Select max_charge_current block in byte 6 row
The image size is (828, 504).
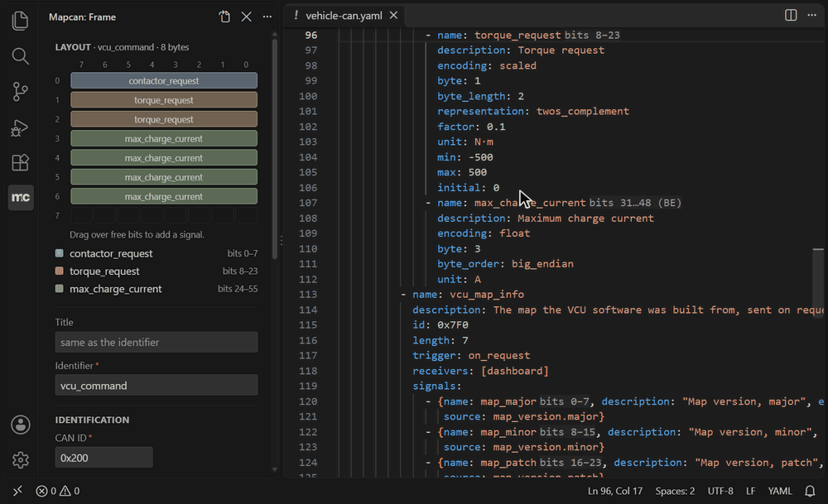tap(164, 196)
